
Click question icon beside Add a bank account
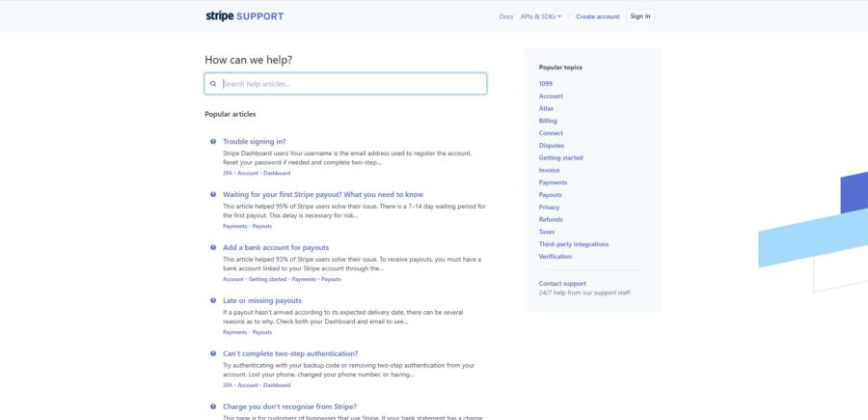click(x=213, y=248)
